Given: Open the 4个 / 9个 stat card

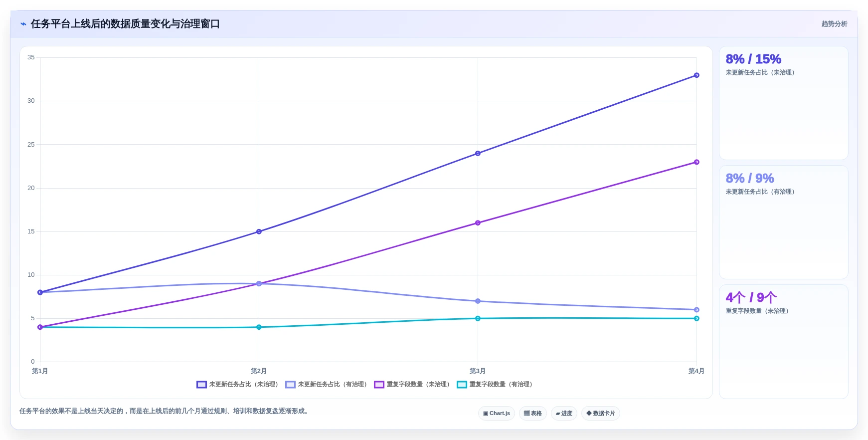Looking at the screenshot, I should point(783,342).
